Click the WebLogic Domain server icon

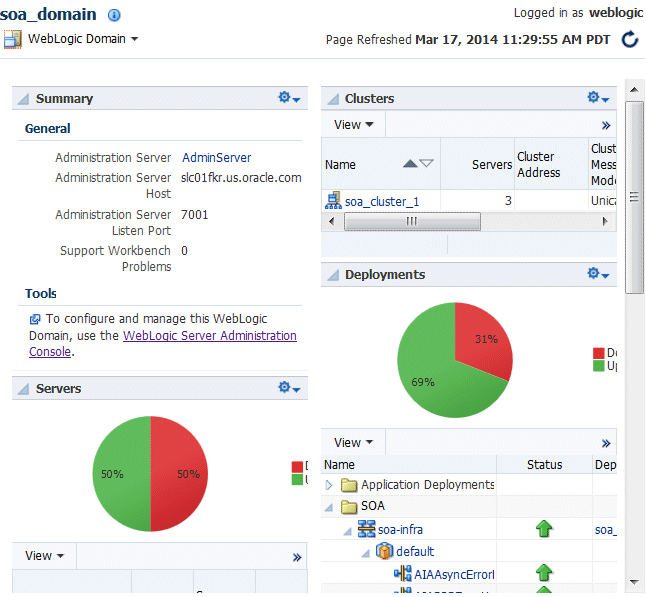click(12, 40)
